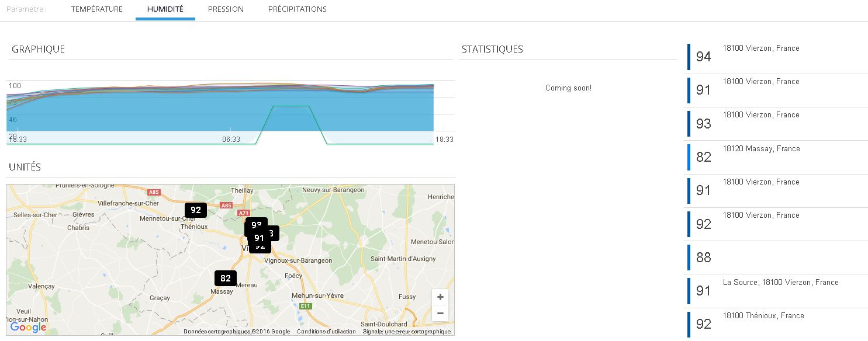Screen dimensions: 868x341
Task: Zoom out the map with minus button
Action: click(440, 314)
